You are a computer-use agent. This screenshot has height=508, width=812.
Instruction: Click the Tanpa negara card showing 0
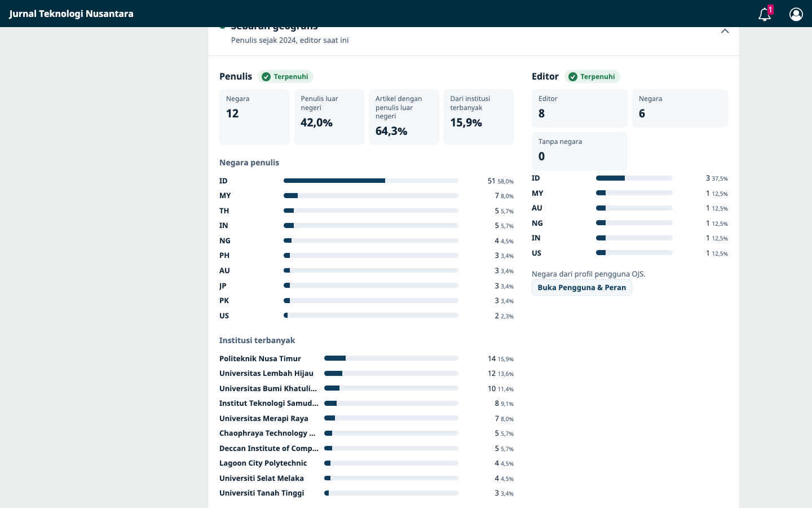pos(580,151)
